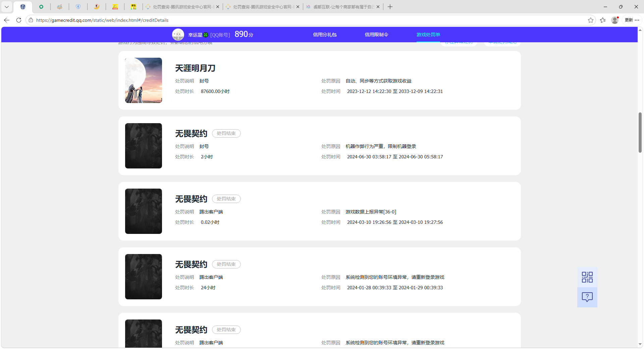
Task: Click the penalty time starting 2024-01-28 00:39:33
Action: click(x=395, y=288)
